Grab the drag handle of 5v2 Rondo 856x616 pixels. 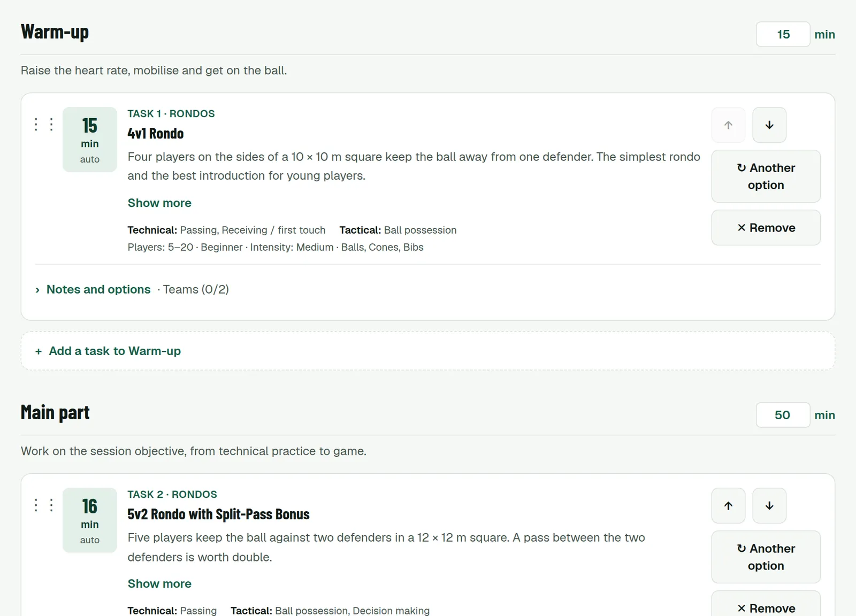tap(44, 505)
